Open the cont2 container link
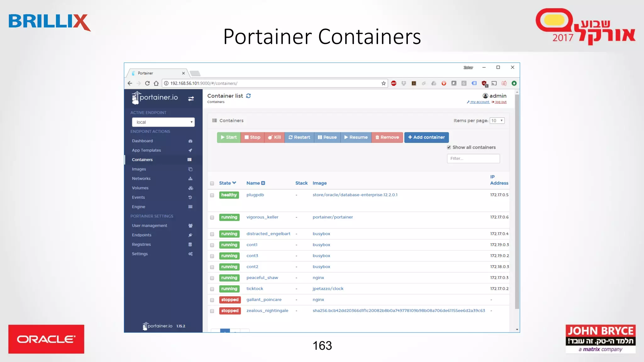The image size is (644, 362). pyautogui.click(x=252, y=267)
